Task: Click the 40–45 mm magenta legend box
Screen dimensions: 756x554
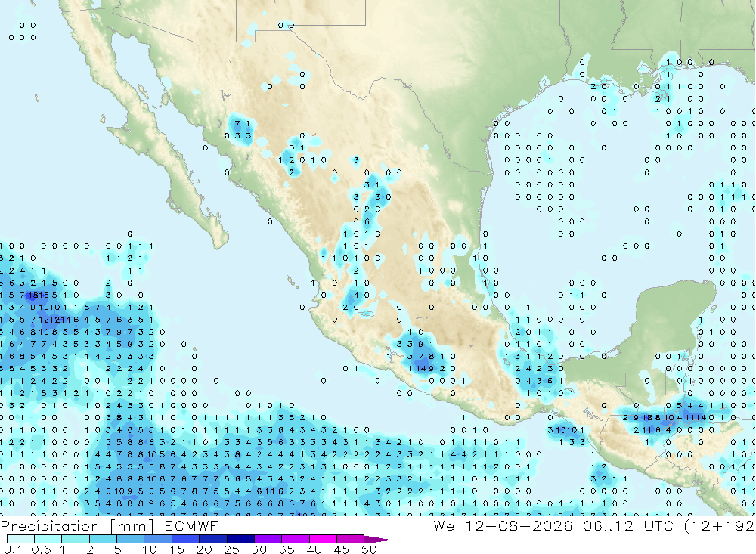Action: (x=323, y=539)
